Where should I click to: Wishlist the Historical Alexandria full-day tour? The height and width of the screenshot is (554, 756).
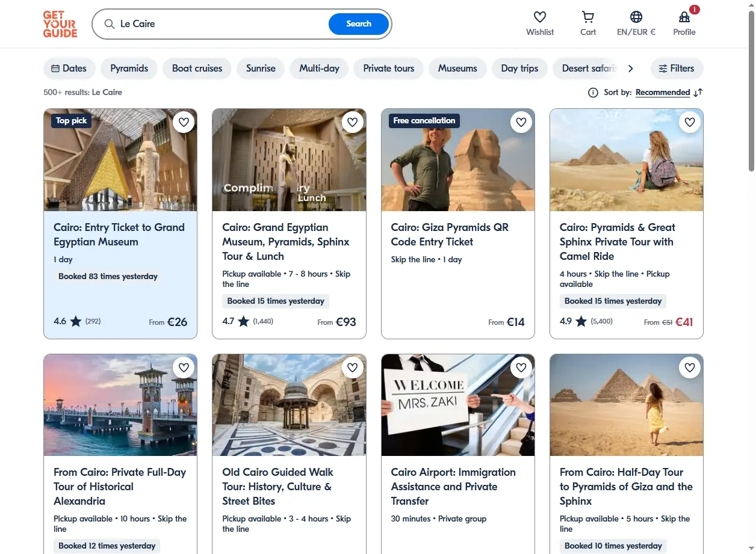tap(184, 368)
